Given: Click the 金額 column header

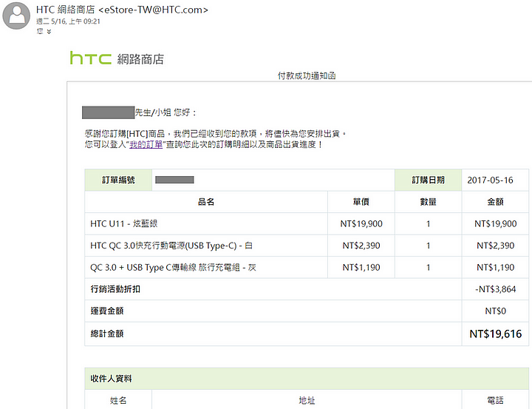Looking at the screenshot, I should click(495, 202).
